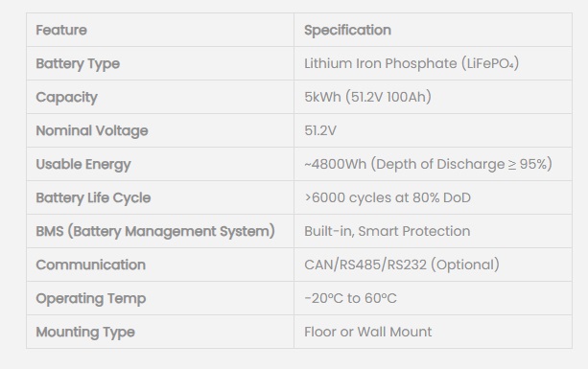The image size is (588, 369).
Task: Click the Floor or Wall Mount value
Action: [x=368, y=332]
